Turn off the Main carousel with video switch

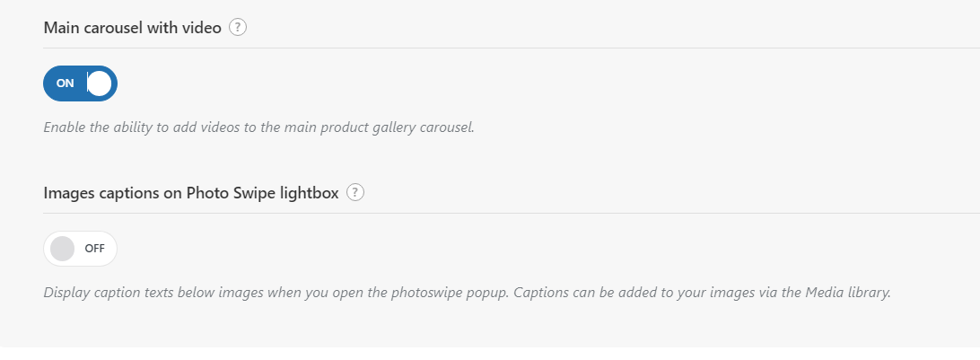80,83
